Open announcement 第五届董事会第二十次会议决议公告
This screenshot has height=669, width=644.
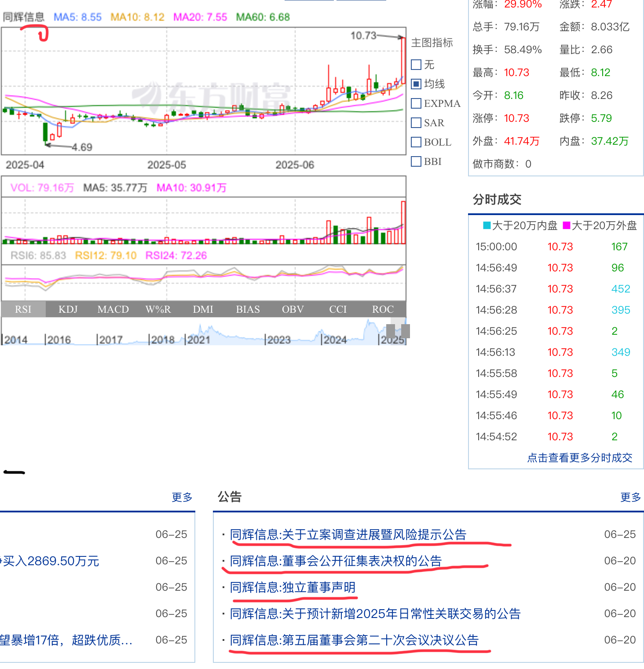point(354,640)
